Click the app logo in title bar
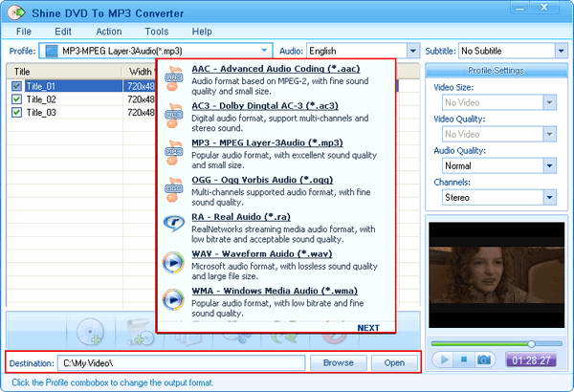574x392 pixels. coord(16,13)
